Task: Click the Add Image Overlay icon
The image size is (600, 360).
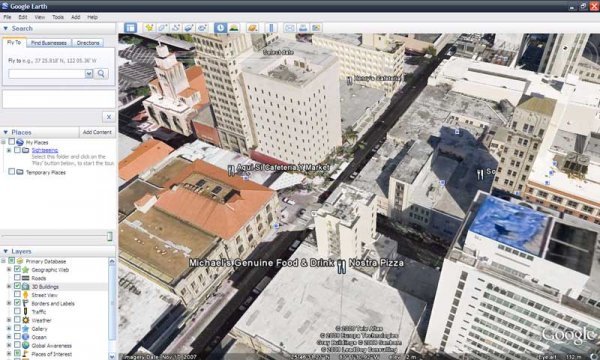Action: point(189,28)
